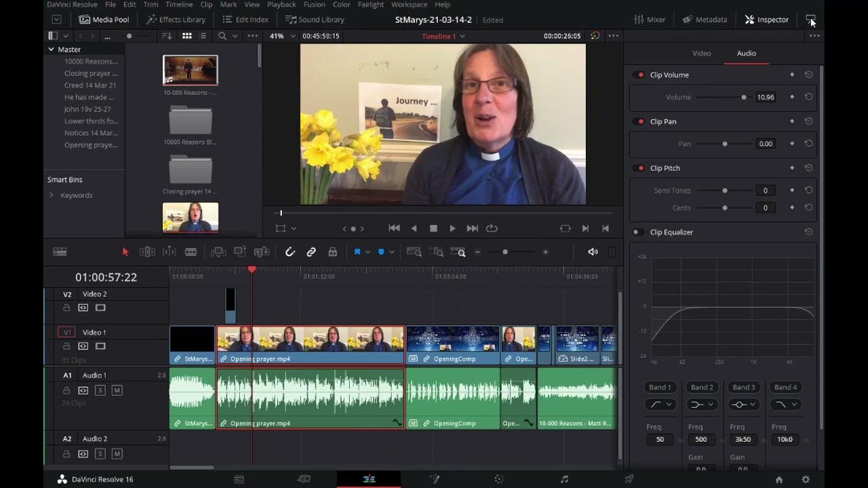Go to the last frame
The width and height of the screenshot is (868, 488).
473,228
